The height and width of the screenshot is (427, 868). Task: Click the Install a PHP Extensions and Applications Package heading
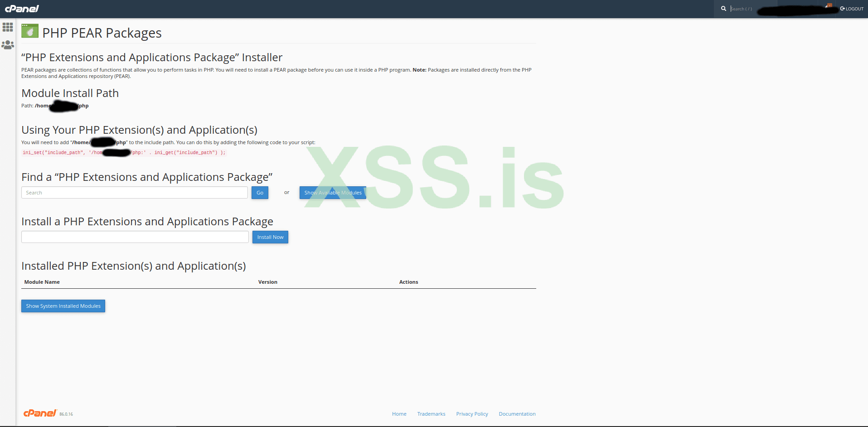coord(147,222)
